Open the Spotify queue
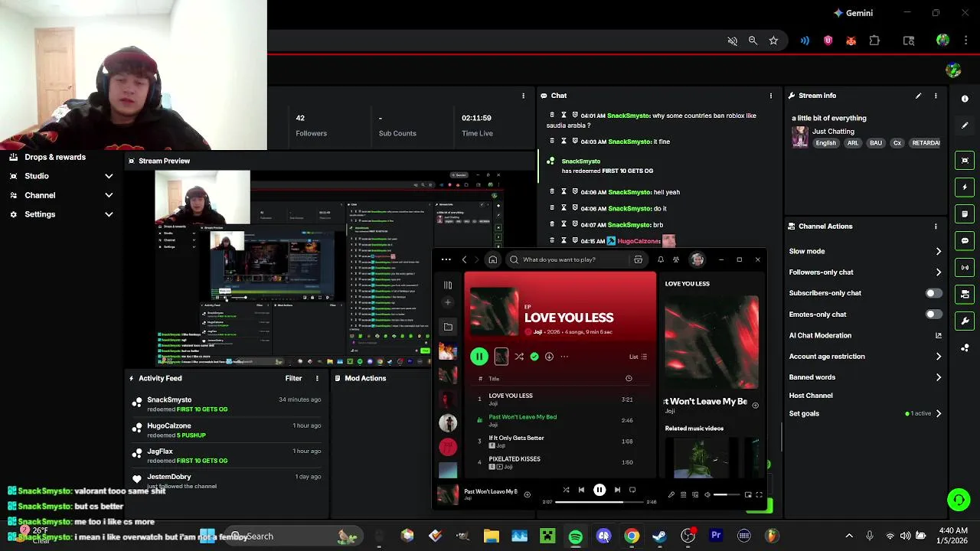The width and height of the screenshot is (980, 551). click(683, 494)
